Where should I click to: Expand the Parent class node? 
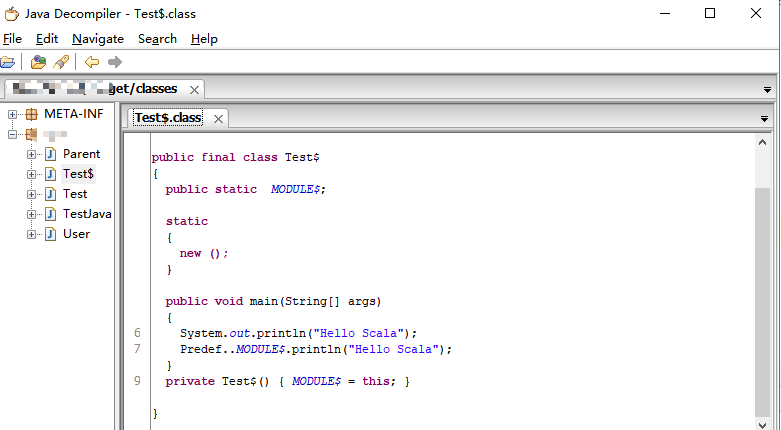pos(31,154)
